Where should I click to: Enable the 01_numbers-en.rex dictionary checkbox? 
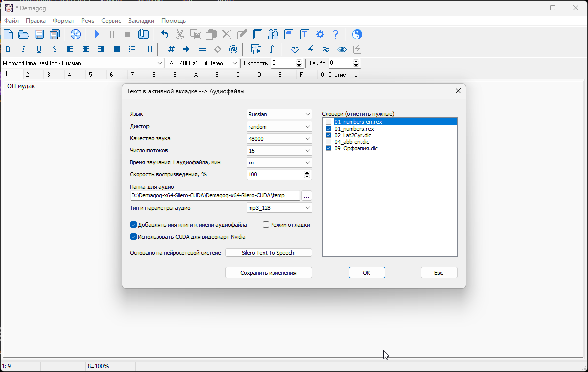click(x=329, y=122)
